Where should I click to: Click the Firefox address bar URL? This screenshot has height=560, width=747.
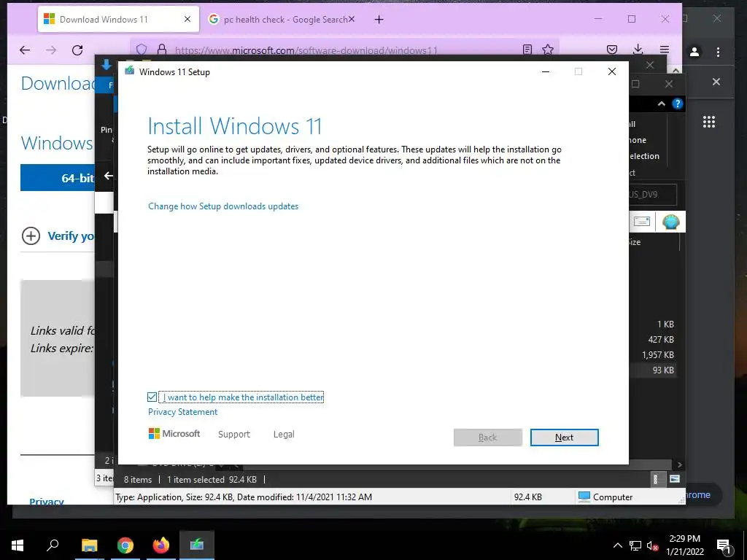pyautogui.click(x=306, y=50)
